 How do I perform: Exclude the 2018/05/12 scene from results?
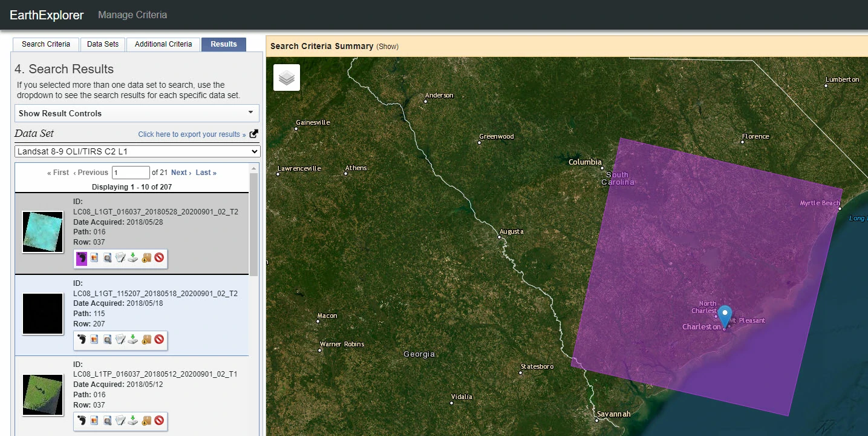(159, 420)
